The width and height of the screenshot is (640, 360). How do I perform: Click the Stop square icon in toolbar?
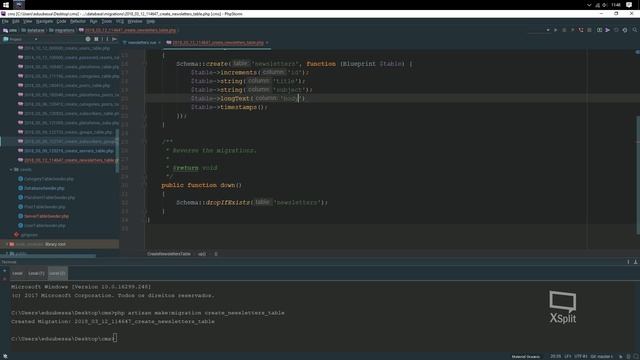589,30
